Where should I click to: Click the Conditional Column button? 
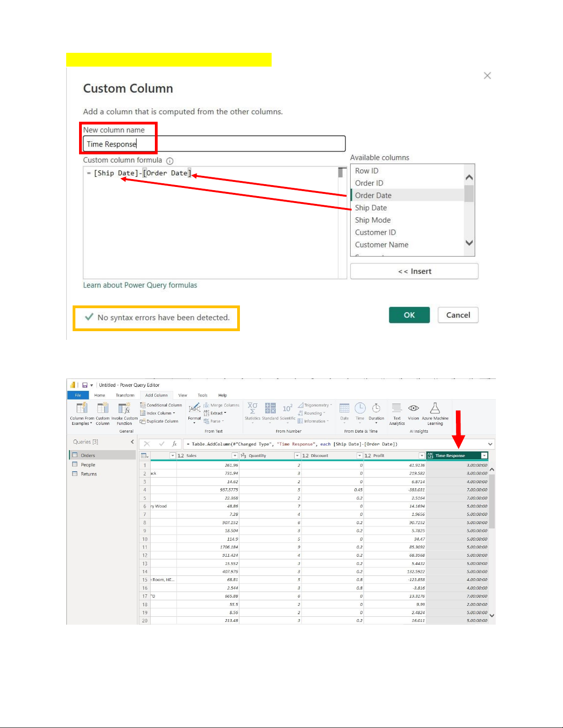pos(161,405)
